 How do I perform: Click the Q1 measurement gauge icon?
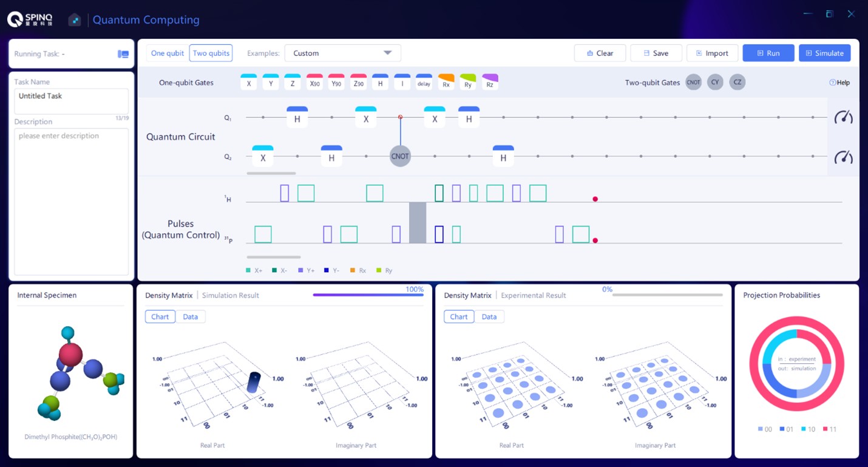point(843,117)
